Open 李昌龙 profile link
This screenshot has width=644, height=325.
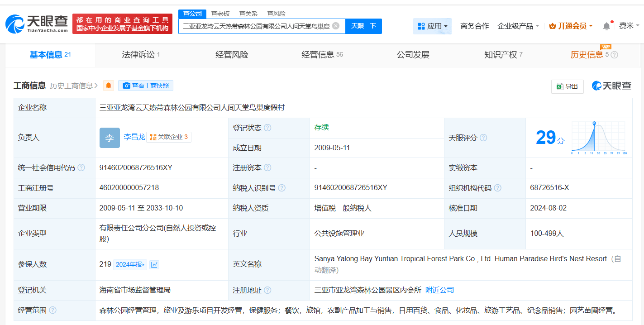pyautogui.click(x=134, y=137)
